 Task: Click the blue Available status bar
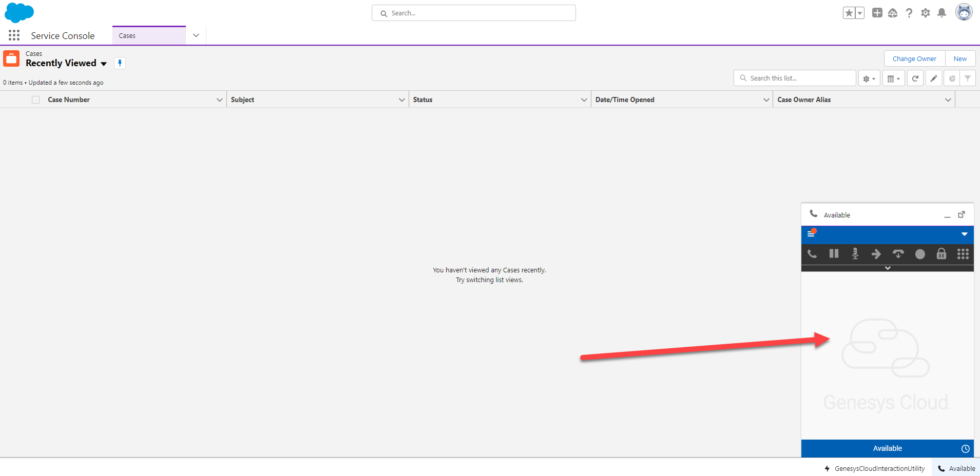point(888,448)
